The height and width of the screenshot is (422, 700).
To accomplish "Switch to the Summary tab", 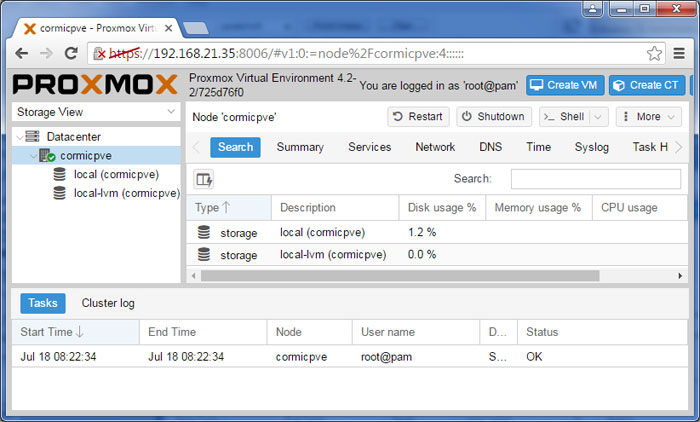I will (x=300, y=147).
